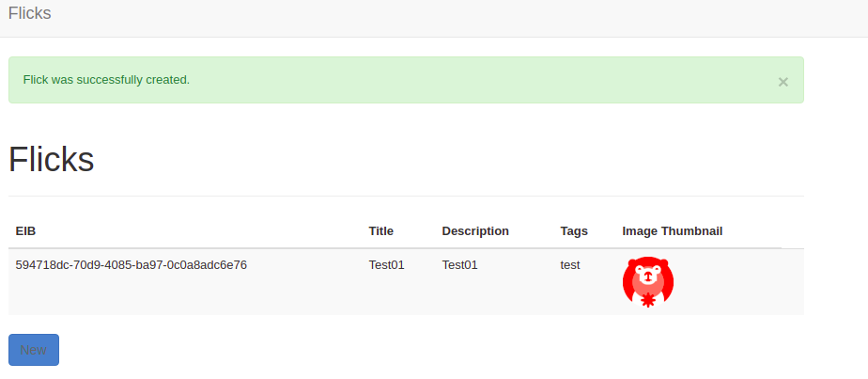Select the "test" tag cell
This screenshot has width=868, height=379.
tap(570, 265)
